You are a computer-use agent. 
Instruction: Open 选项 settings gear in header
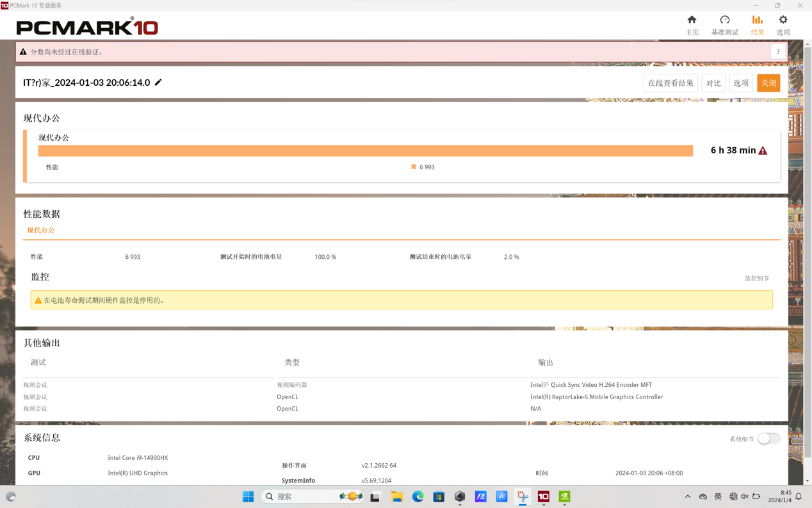[x=783, y=24]
